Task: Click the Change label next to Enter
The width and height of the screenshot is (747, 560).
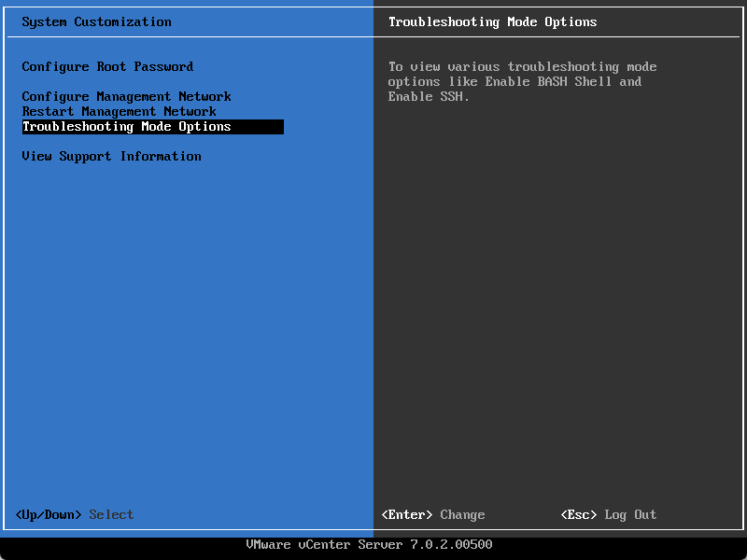Action: (x=462, y=514)
